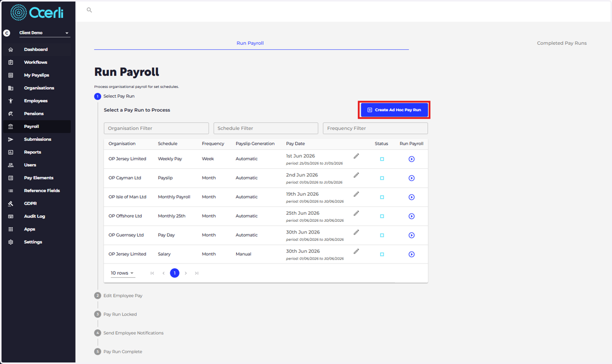Open the Schedule Filter field

coord(266,128)
